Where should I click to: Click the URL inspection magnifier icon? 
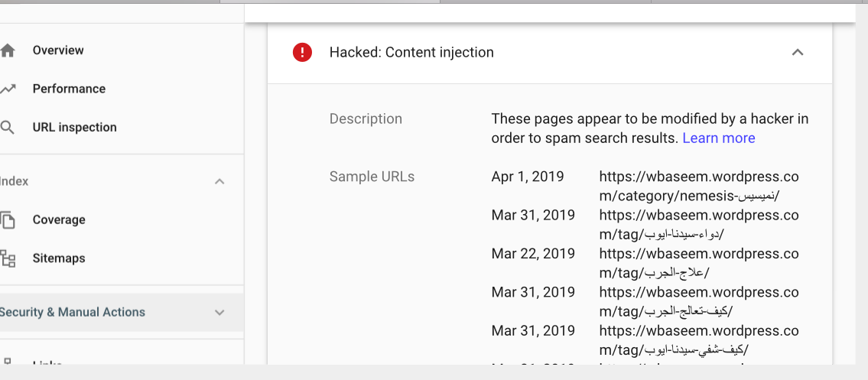pos(8,127)
